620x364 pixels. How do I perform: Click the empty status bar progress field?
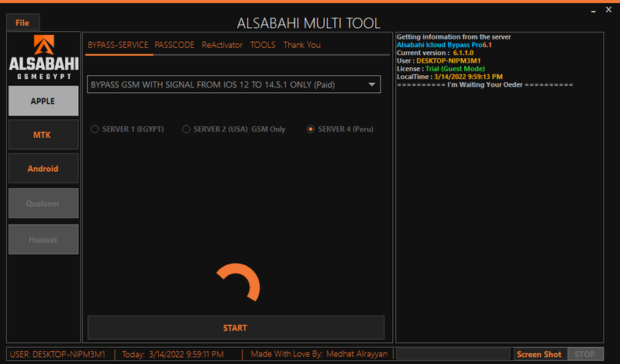(453, 354)
